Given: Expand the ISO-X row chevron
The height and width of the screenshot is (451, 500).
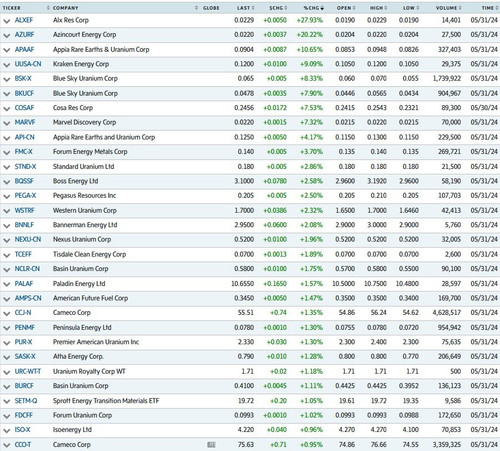Looking at the screenshot, I should 6,431.
